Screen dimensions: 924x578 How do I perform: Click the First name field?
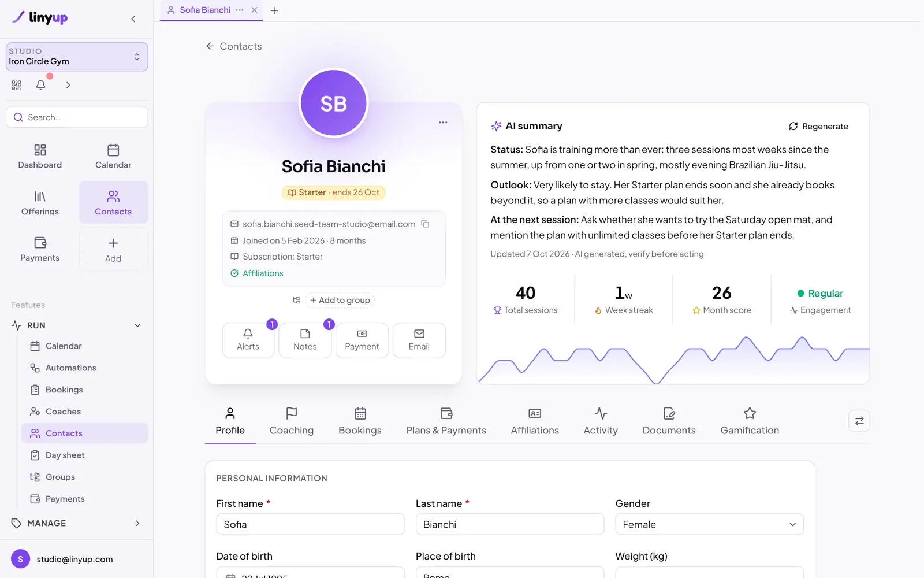coord(310,524)
